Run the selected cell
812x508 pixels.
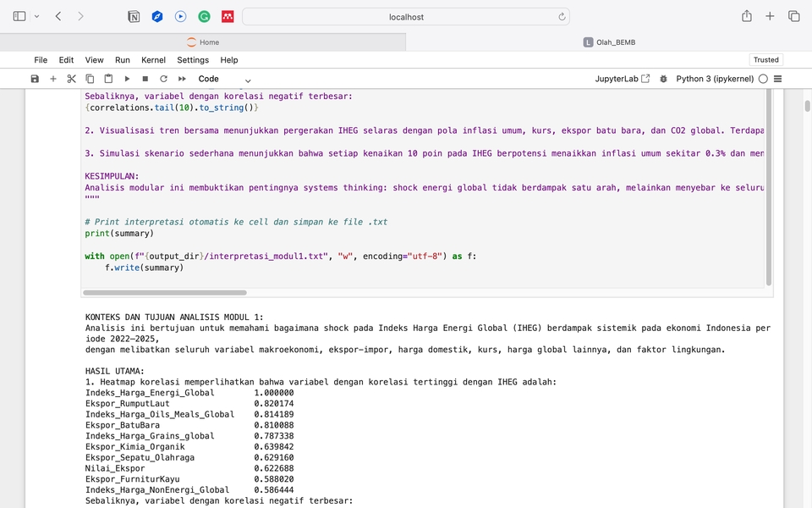(127, 79)
